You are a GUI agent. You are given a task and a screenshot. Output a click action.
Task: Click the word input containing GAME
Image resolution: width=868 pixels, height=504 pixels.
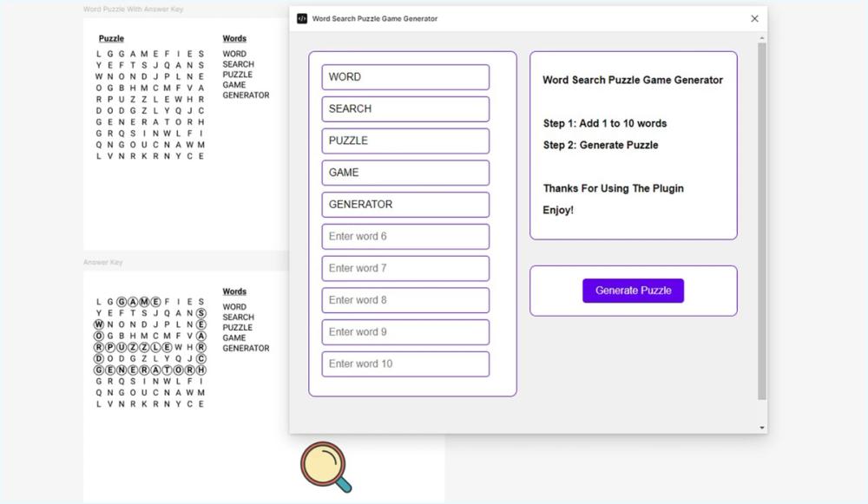click(404, 172)
